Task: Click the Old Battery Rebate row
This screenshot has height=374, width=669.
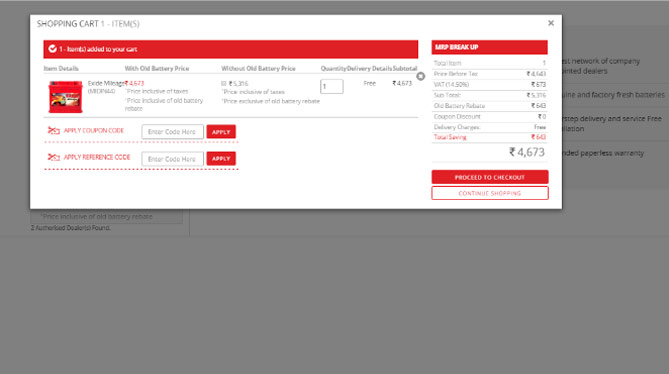Action: [x=489, y=106]
